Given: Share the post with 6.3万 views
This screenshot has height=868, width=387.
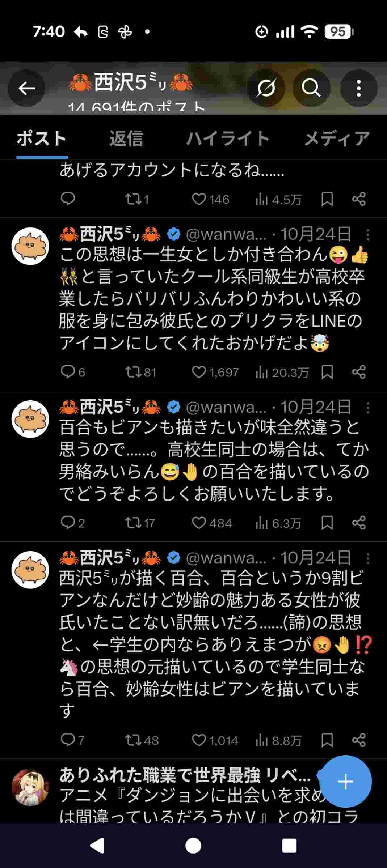Looking at the screenshot, I should 359,523.
